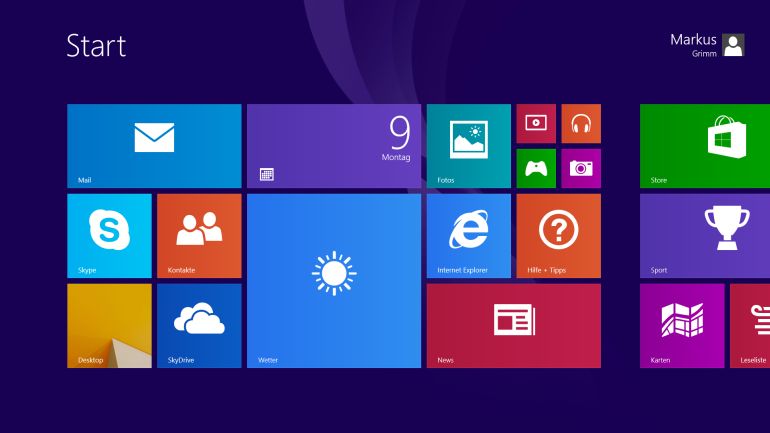
Task: Open the Mail tile
Action: [x=154, y=146]
